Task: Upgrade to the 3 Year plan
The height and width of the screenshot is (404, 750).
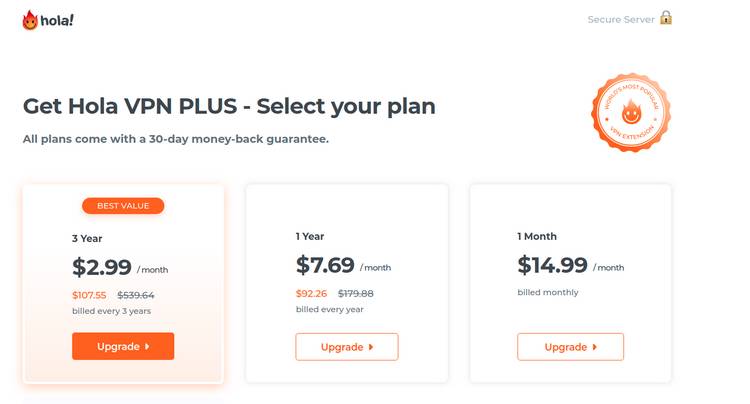Action: click(123, 346)
